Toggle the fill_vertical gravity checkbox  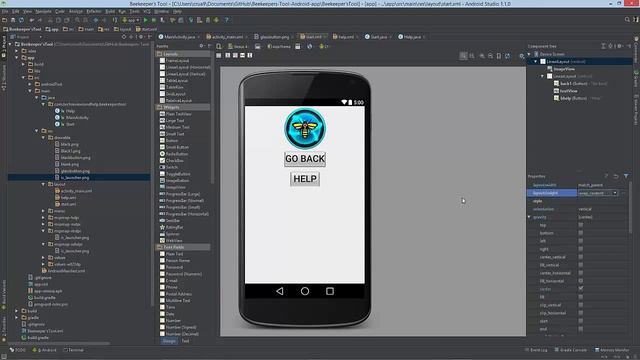pyautogui.click(x=580, y=265)
